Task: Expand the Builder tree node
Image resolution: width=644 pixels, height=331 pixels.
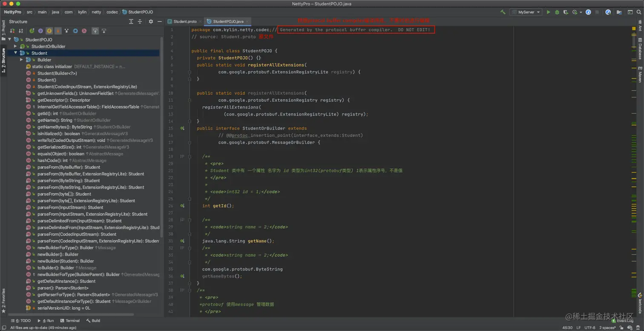Action: coord(21,60)
